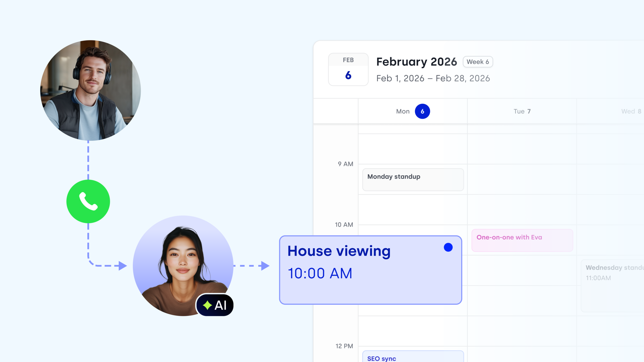Click the 9 AM time slot label
Viewport: 644px width, 362px height.
[x=346, y=163]
